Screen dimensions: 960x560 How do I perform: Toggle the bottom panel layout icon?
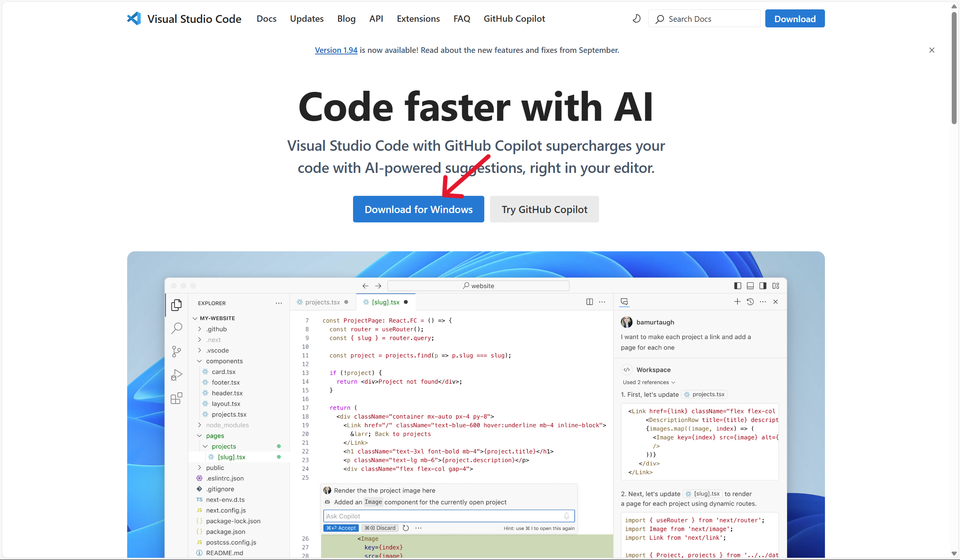(750, 286)
